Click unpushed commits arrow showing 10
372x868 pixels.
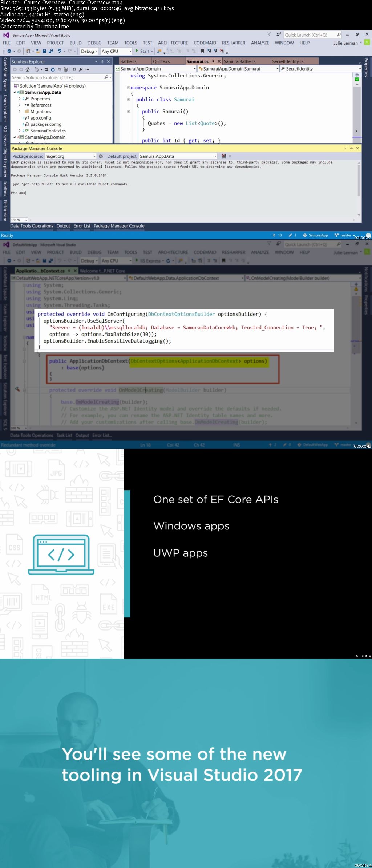(277, 235)
